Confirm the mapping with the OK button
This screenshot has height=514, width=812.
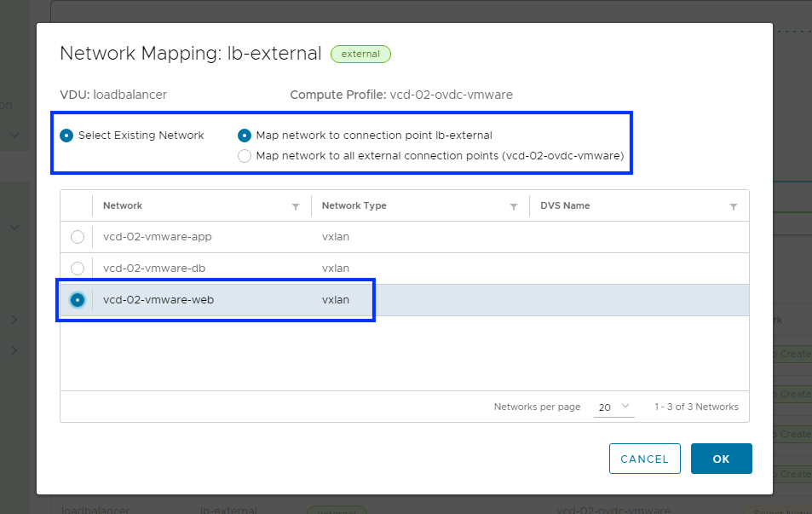(721, 459)
